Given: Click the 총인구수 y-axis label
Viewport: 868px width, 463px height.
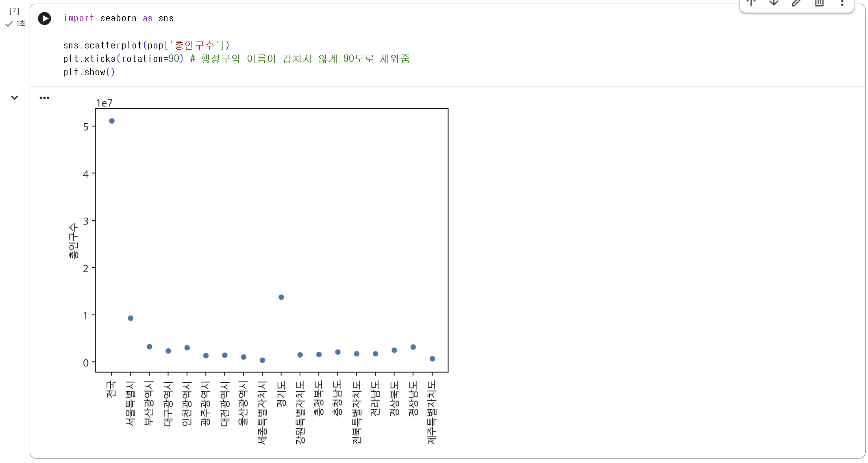Looking at the screenshot, I should pos(73,240).
